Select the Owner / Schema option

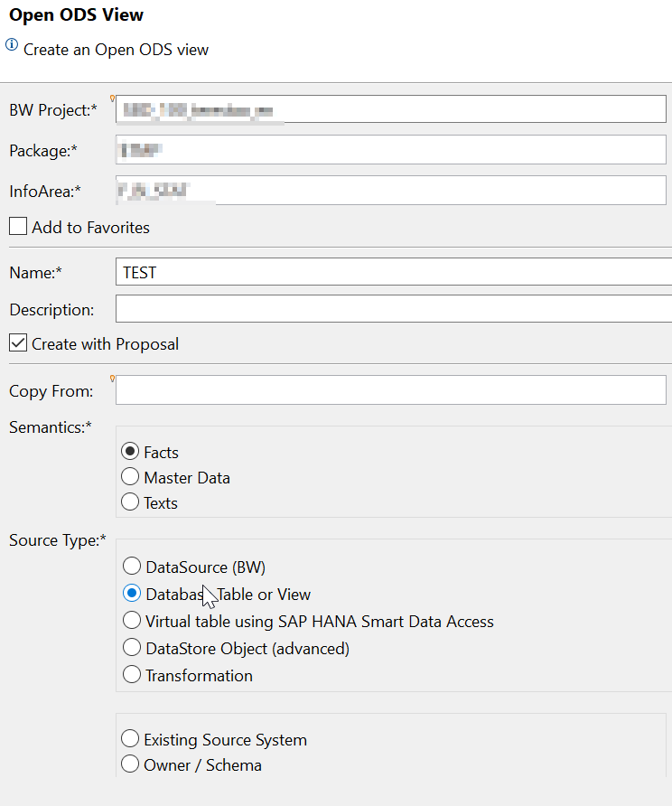tap(129, 764)
